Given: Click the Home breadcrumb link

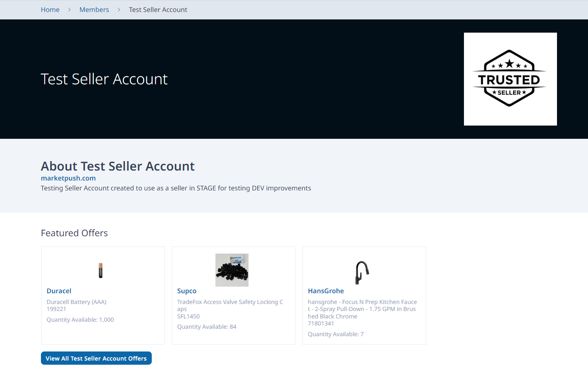Looking at the screenshot, I should 50,9.
